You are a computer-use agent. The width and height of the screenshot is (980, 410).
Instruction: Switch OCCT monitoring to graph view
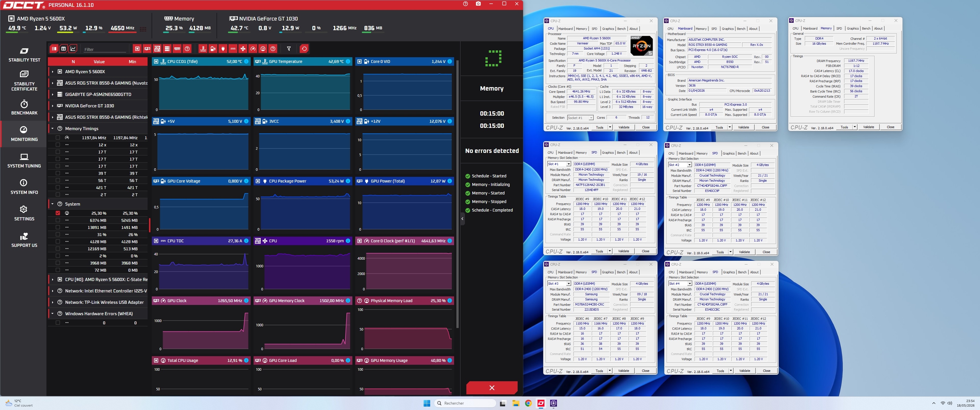pyautogui.click(x=73, y=49)
